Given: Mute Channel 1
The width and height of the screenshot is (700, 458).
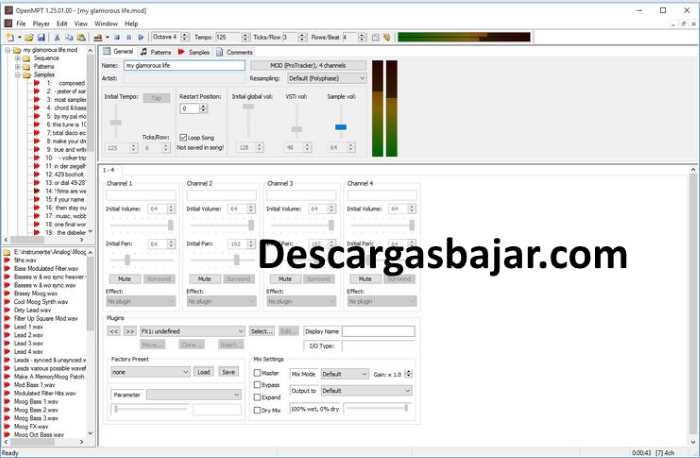Looking at the screenshot, I should click(x=125, y=279).
